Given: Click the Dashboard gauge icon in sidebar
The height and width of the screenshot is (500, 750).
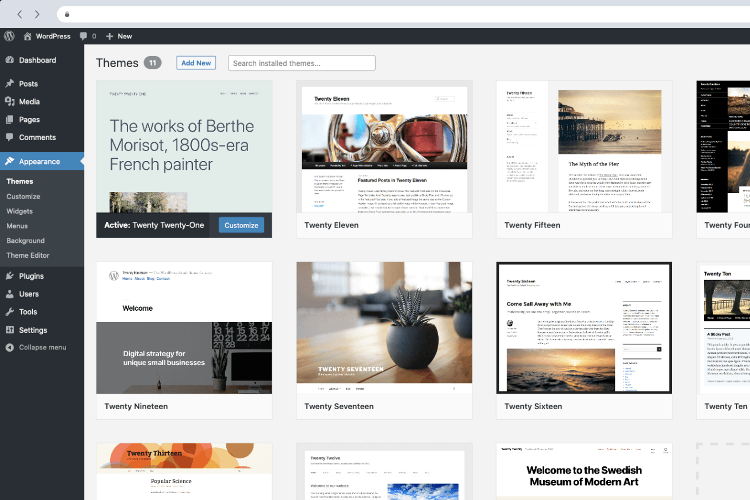Looking at the screenshot, I should [x=10, y=60].
